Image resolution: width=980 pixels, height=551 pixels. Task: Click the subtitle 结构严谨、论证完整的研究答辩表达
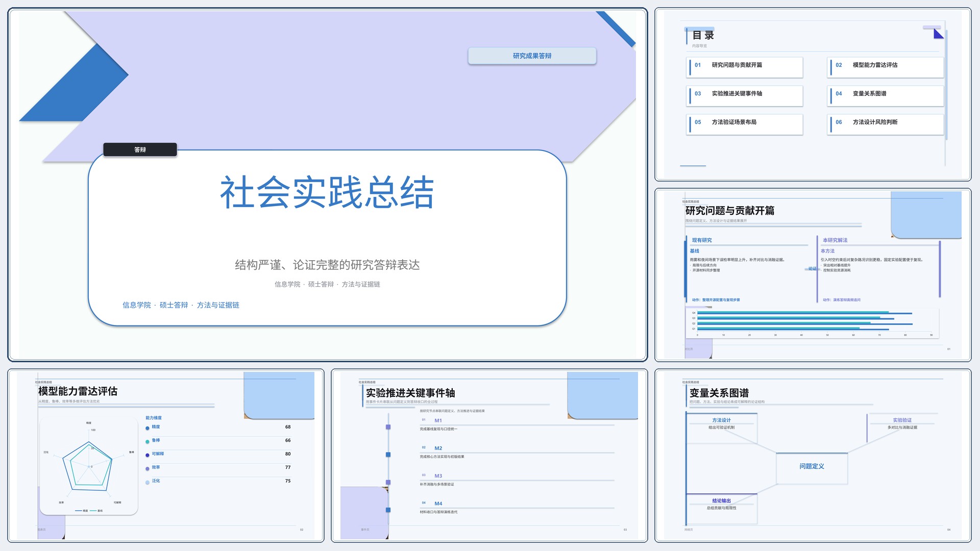tap(327, 265)
